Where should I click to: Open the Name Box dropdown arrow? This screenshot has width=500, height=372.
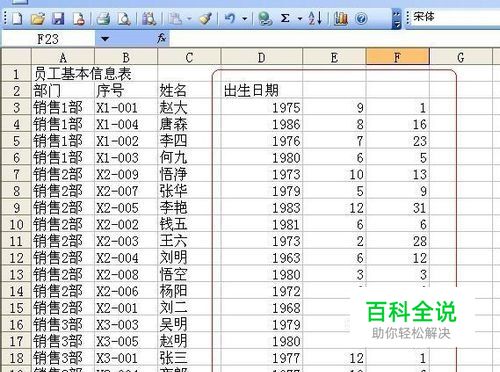105,39
